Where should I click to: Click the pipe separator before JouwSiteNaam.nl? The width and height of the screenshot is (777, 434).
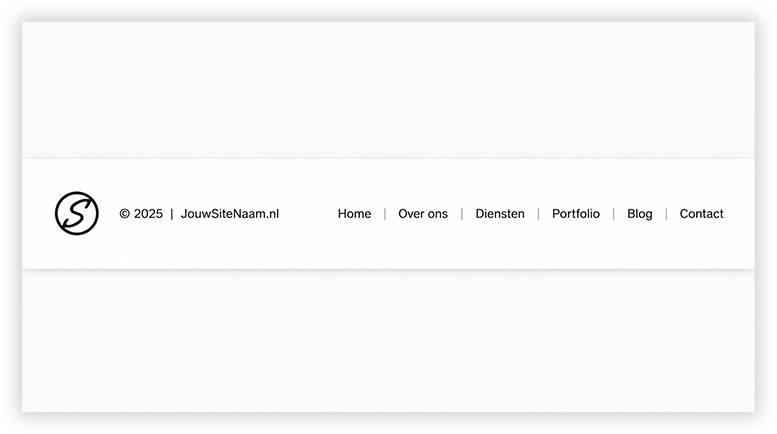pos(172,214)
